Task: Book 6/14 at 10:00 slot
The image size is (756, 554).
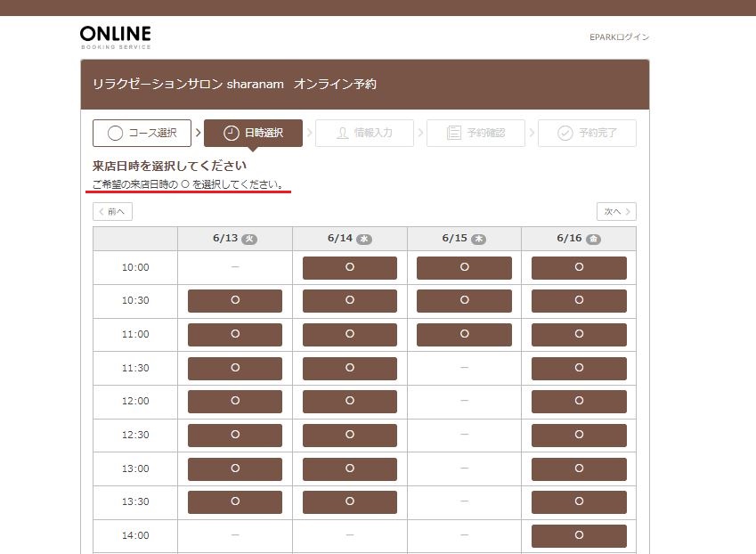Action: (x=350, y=267)
